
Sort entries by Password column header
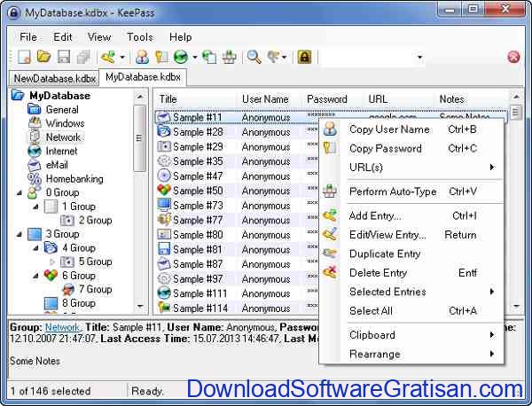pos(332,99)
